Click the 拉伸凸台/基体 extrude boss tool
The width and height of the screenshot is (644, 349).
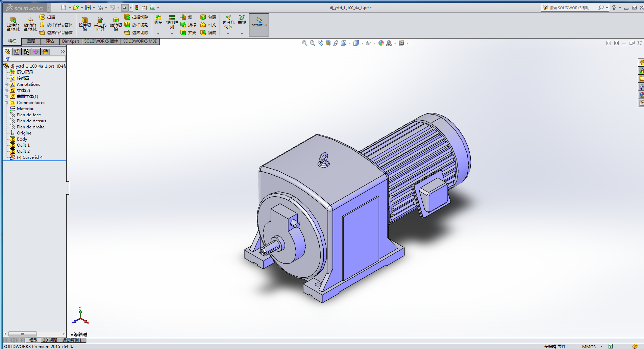click(x=13, y=24)
